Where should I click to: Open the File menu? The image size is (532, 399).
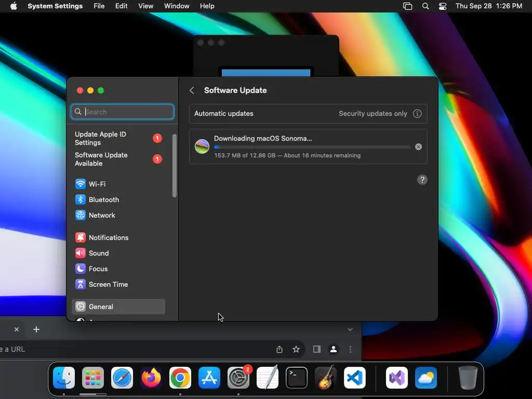point(99,6)
